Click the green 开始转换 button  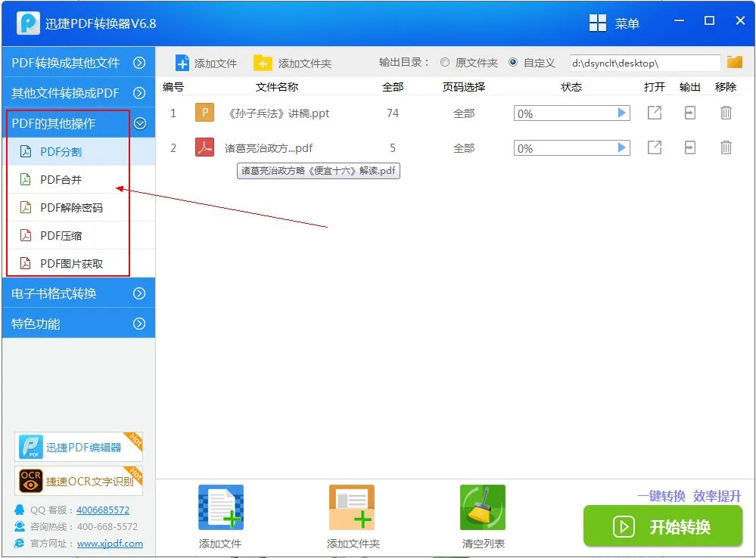coord(662,526)
